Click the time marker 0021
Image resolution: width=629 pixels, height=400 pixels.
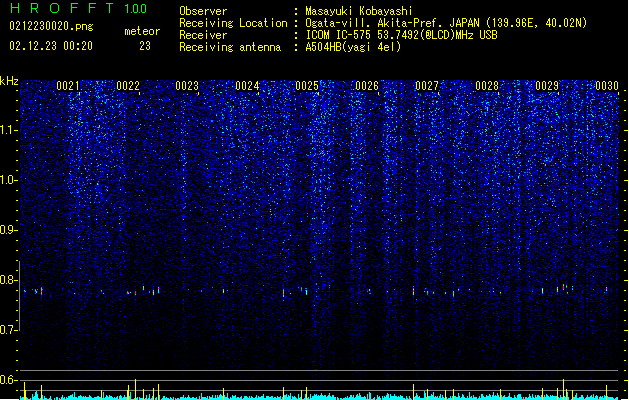click(x=68, y=86)
